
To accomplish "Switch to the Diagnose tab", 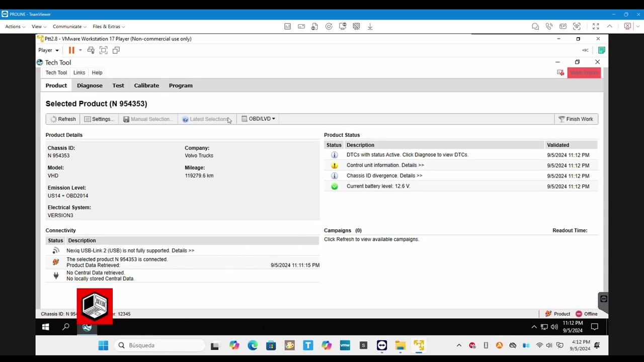I will 90,85.
